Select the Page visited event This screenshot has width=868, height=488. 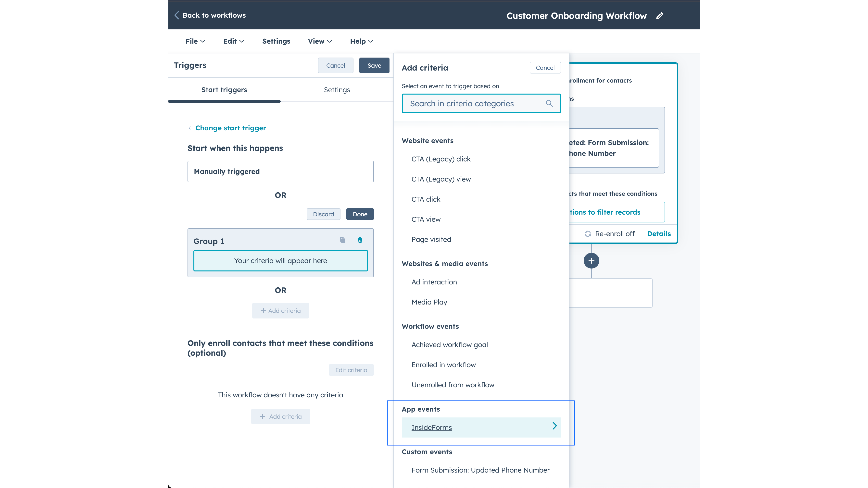tap(431, 239)
